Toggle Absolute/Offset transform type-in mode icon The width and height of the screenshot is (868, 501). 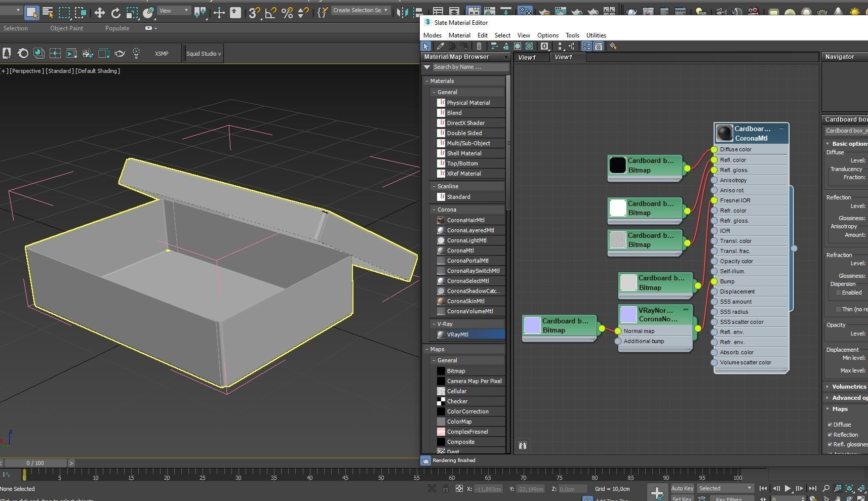(x=459, y=489)
